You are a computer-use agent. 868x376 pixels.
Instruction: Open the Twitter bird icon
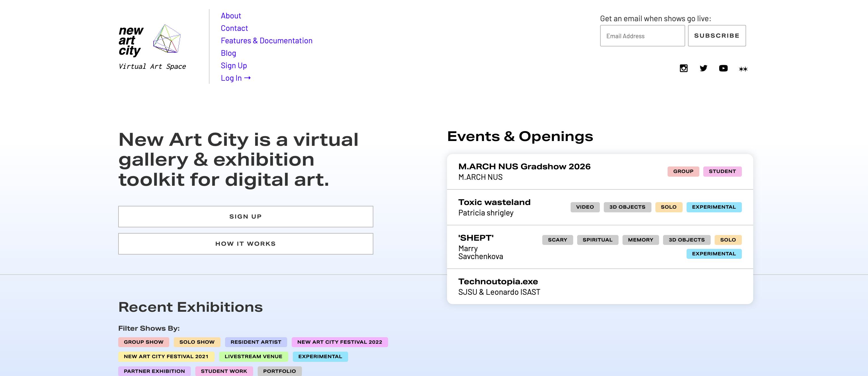click(x=703, y=68)
